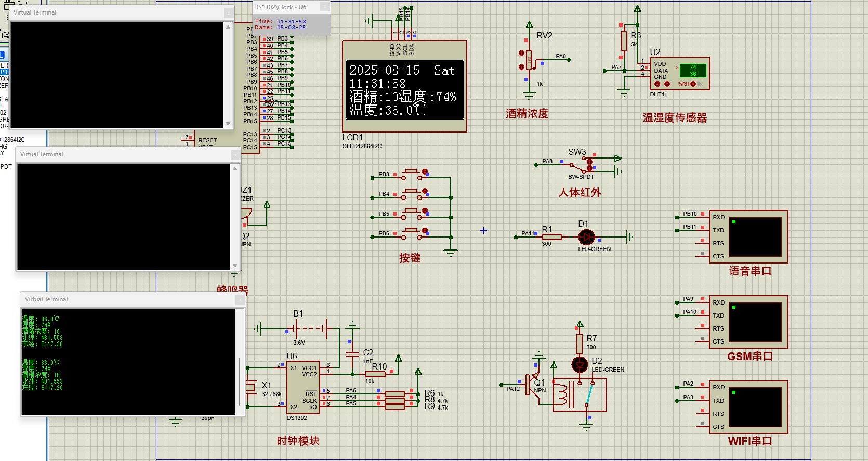Toggle DHT11 %RH mode selector button
The height and width of the screenshot is (461, 868).
pos(693,84)
